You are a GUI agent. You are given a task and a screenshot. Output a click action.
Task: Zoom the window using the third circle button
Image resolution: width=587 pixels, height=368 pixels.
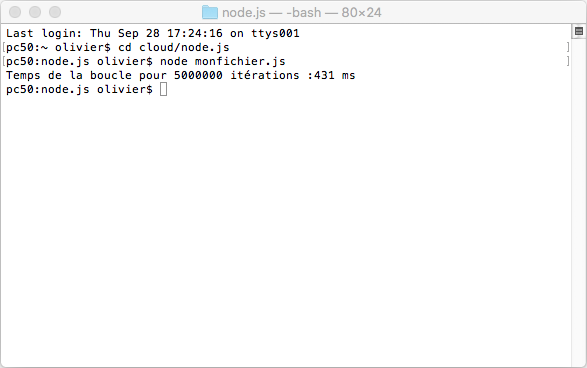(x=55, y=12)
